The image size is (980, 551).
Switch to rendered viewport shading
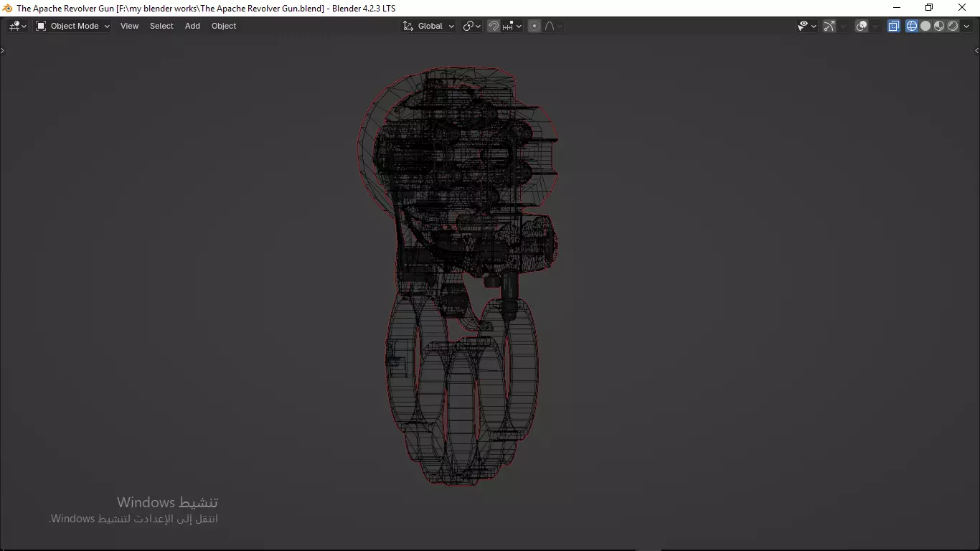click(x=953, y=26)
